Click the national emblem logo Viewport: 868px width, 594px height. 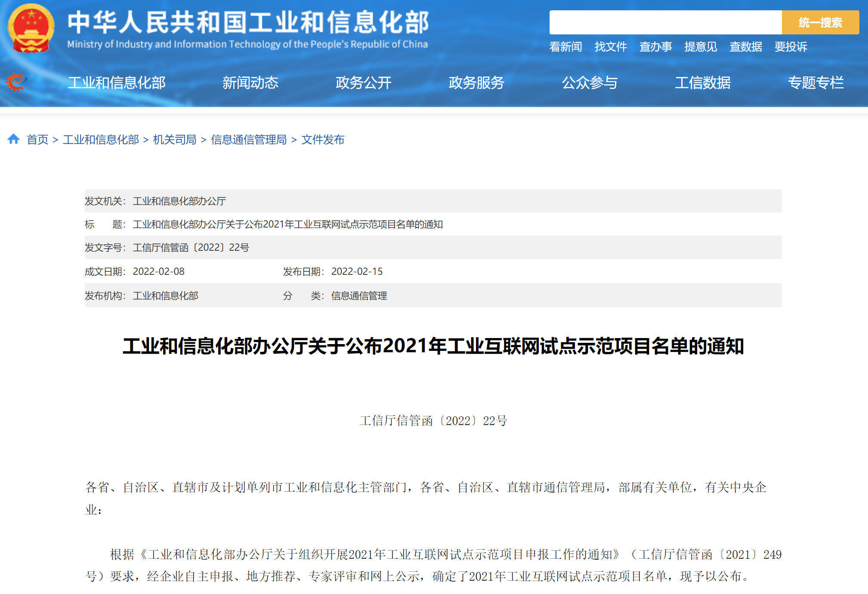coord(31,28)
